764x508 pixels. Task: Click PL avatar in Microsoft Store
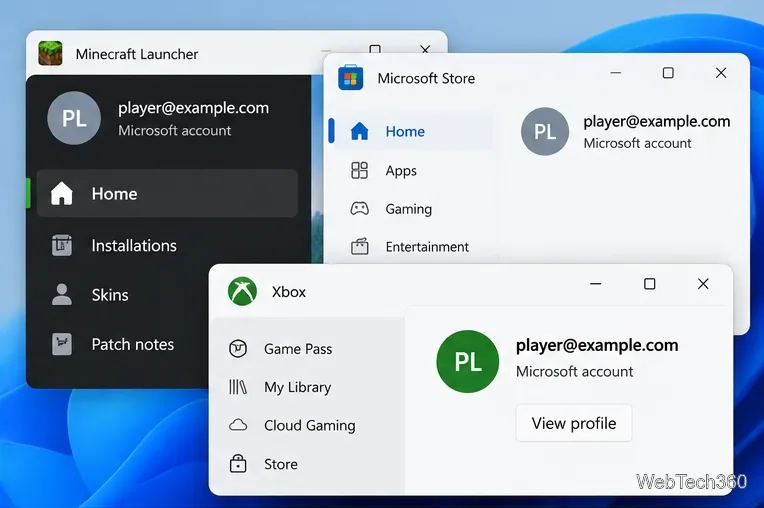pyautogui.click(x=545, y=132)
